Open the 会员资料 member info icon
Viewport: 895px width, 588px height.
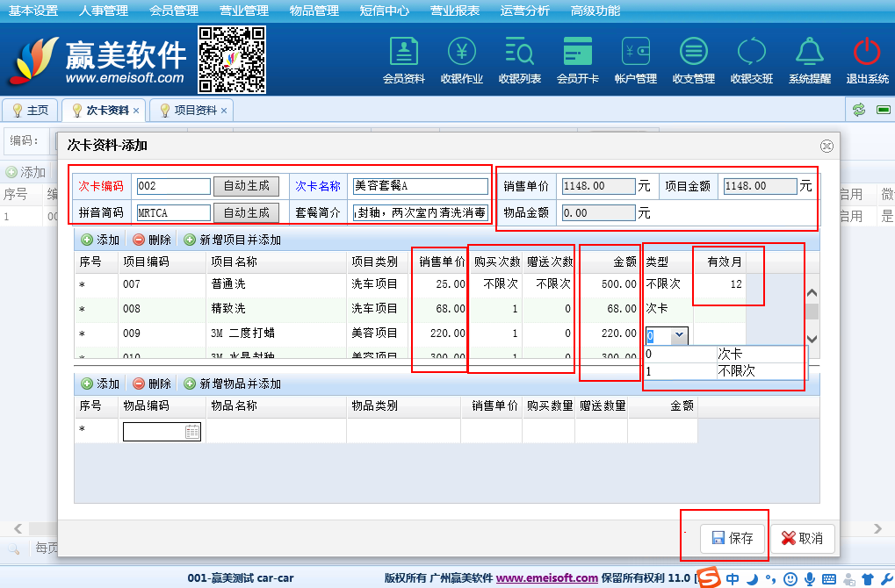click(403, 59)
